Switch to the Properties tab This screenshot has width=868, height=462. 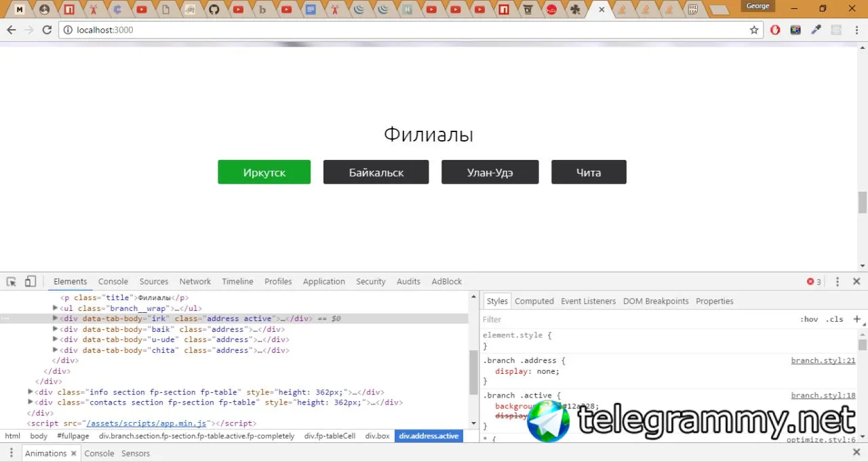715,301
